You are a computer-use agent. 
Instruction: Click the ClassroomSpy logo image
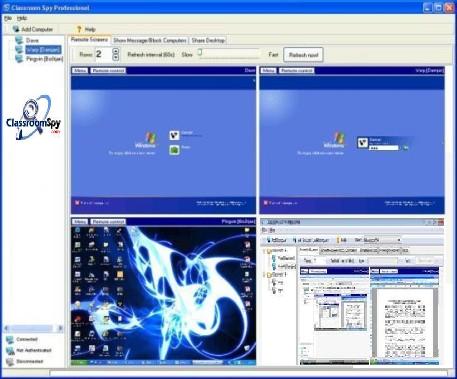[x=33, y=117]
